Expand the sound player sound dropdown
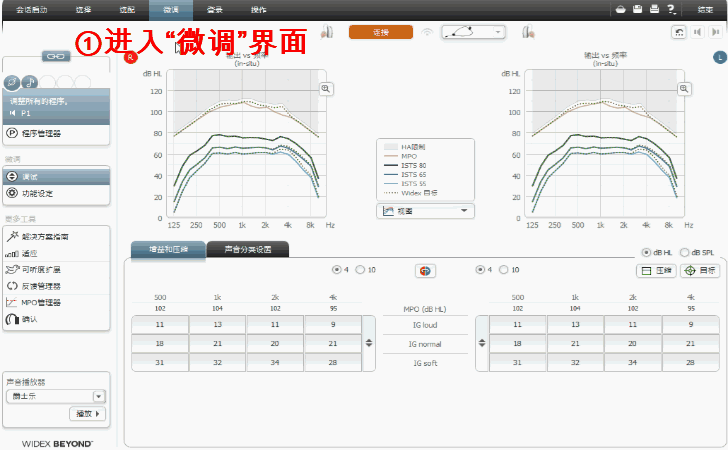 (x=99, y=396)
